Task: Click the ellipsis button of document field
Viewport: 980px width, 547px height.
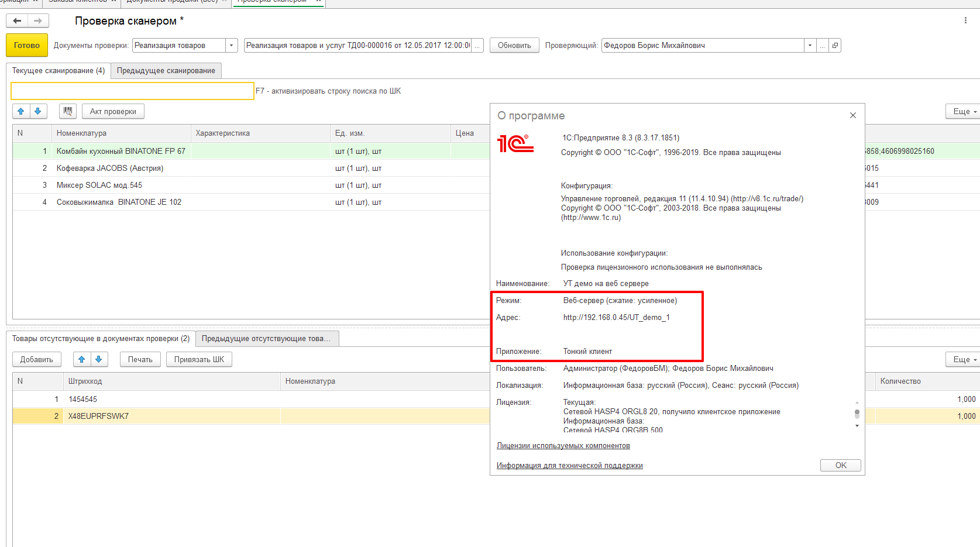Action: 477,45
